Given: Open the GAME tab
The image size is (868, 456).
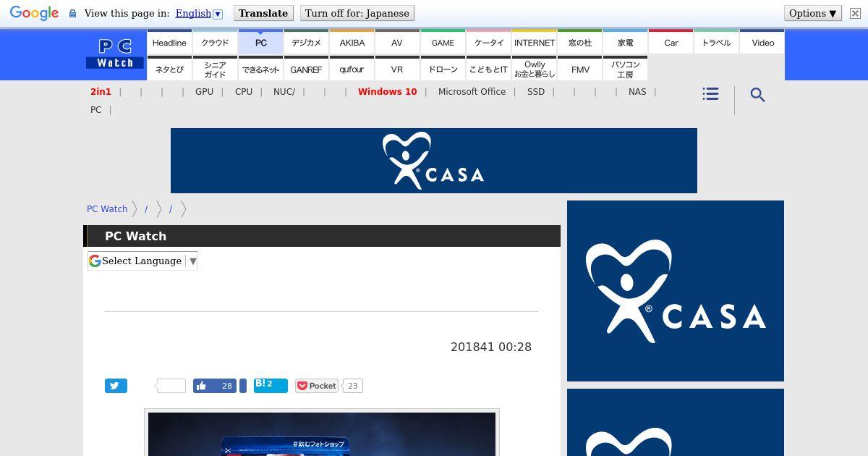Looking at the screenshot, I should [443, 42].
